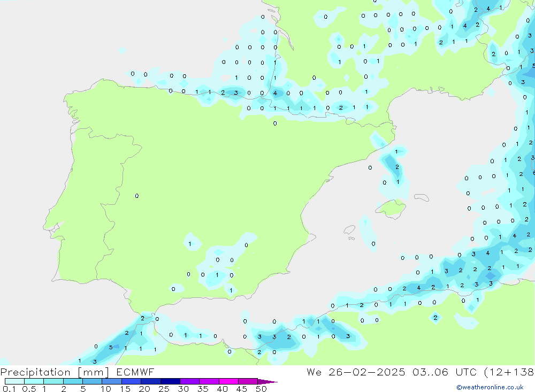
Task: Click the 1–2 mm legend swatch
Action: coord(53,381)
